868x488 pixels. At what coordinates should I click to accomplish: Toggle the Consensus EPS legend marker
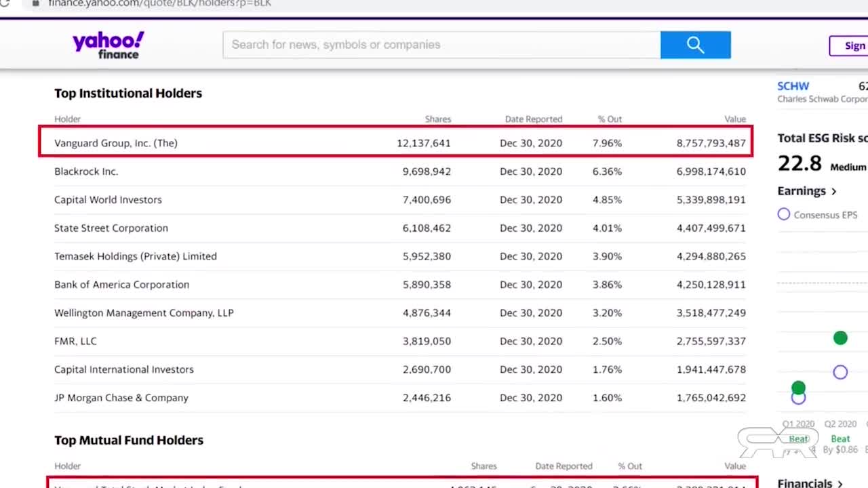click(x=784, y=214)
